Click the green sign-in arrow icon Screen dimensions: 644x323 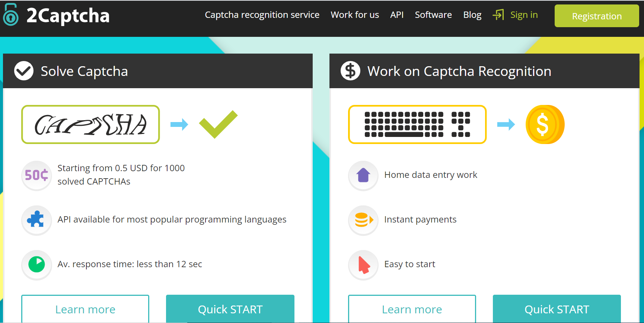pyautogui.click(x=498, y=15)
